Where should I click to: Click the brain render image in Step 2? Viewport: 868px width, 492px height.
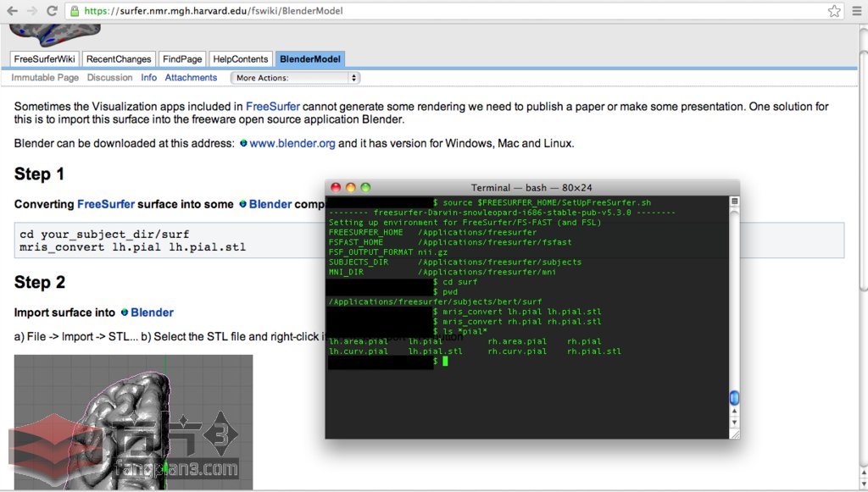tap(133, 422)
